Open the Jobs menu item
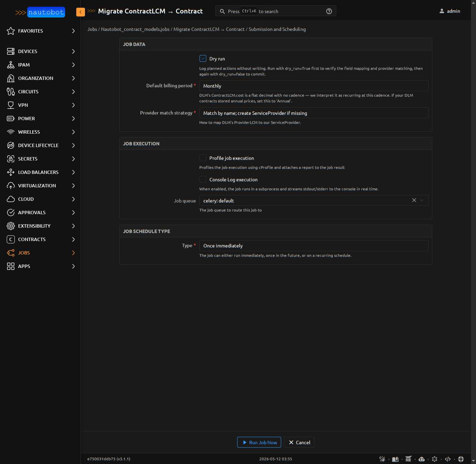This screenshot has height=464, width=476. [x=40, y=253]
